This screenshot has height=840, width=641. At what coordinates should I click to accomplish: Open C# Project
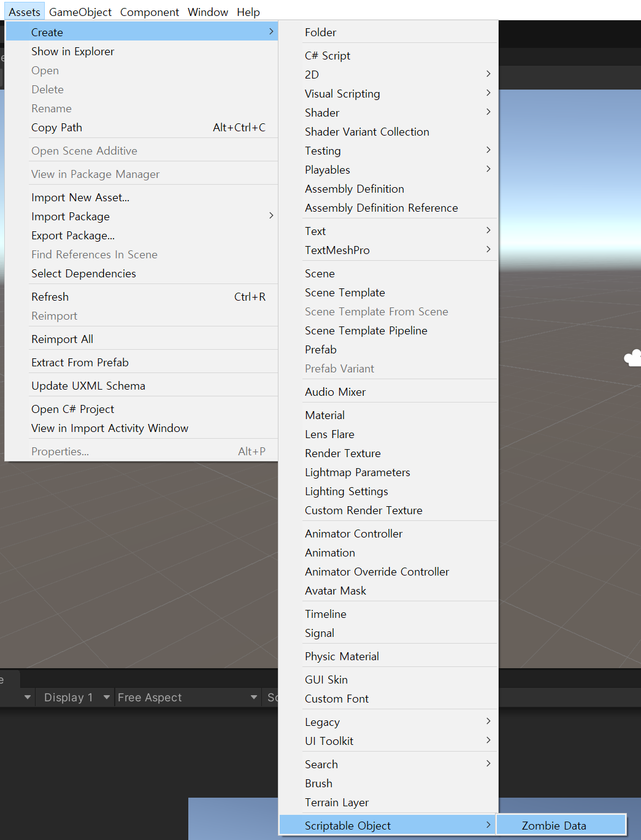[72, 409]
